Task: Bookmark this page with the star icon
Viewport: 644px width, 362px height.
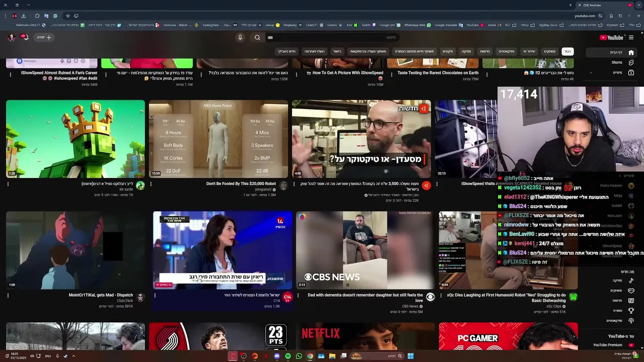Action: coord(68,16)
